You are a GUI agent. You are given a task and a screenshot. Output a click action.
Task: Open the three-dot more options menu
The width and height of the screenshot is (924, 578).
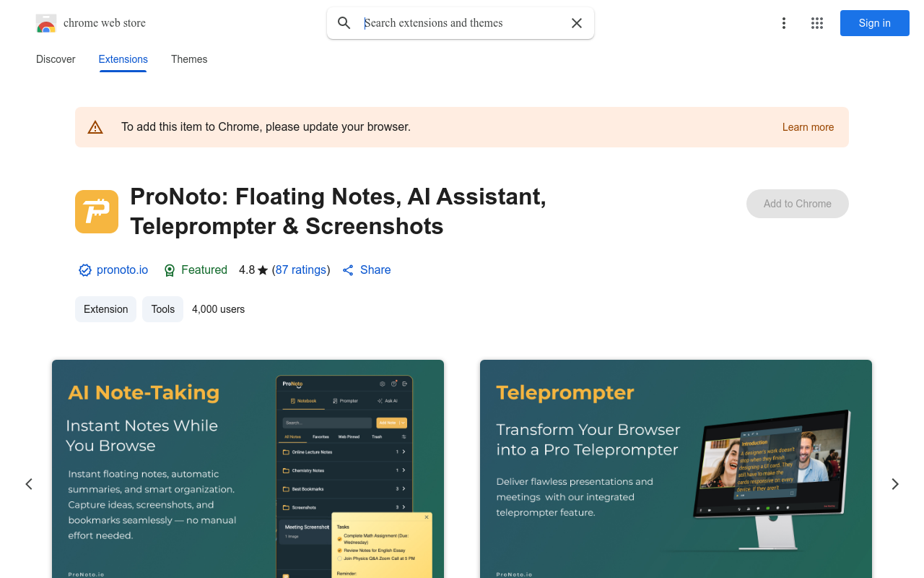coord(784,23)
